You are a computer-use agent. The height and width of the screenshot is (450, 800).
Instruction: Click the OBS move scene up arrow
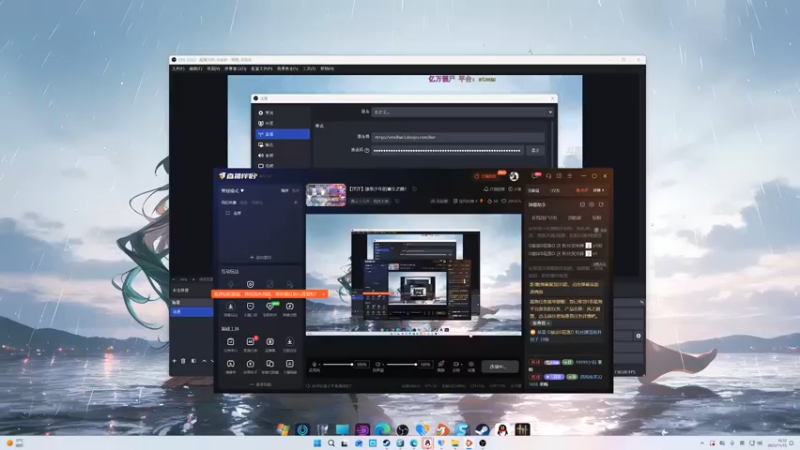(x=204, y=361)
